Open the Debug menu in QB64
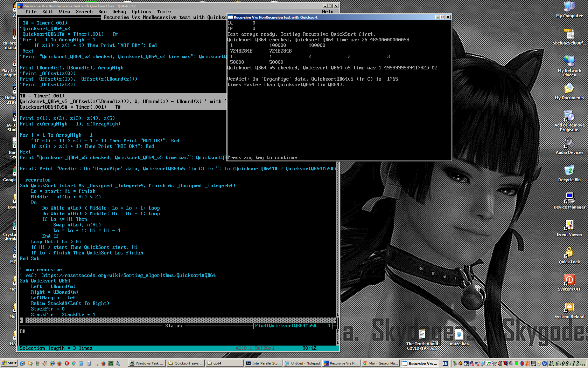 pyautogui.click(x=119, y=12)
